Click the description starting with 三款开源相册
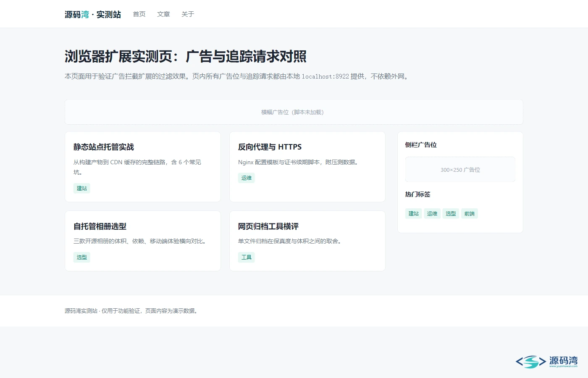This screenshot has height=378, width=588. pos(141,241)
